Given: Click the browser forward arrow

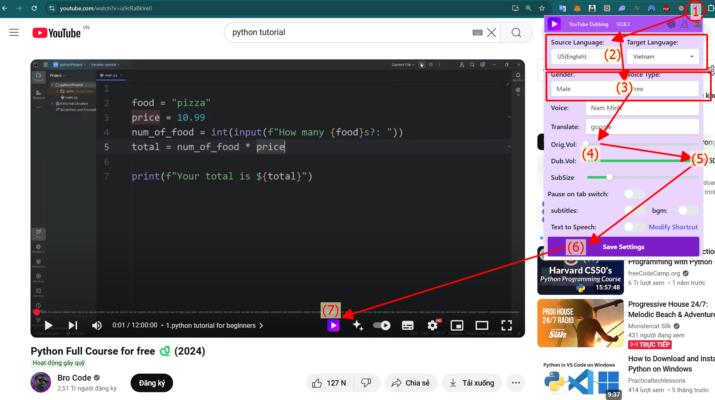Looking at the screenshot, I should (19, 8).
